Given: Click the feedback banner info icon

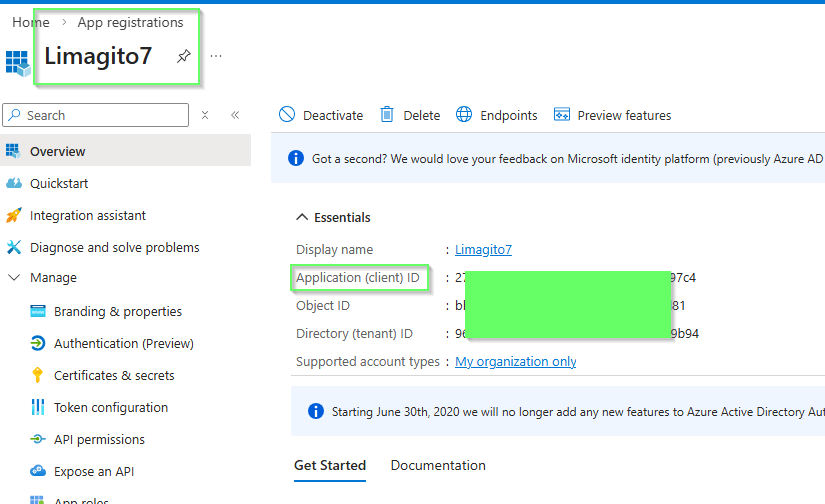Looking at the screenshot, I should coord(296,158).
